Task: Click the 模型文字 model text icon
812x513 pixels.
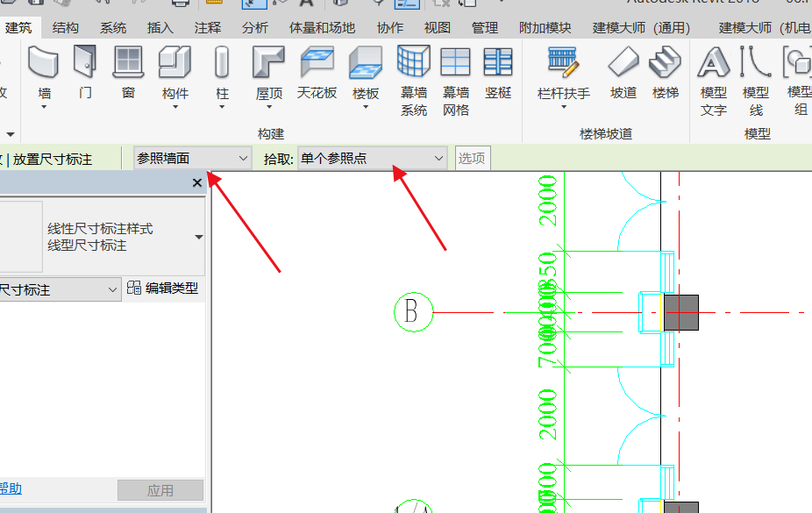Action: pos(714,64)
